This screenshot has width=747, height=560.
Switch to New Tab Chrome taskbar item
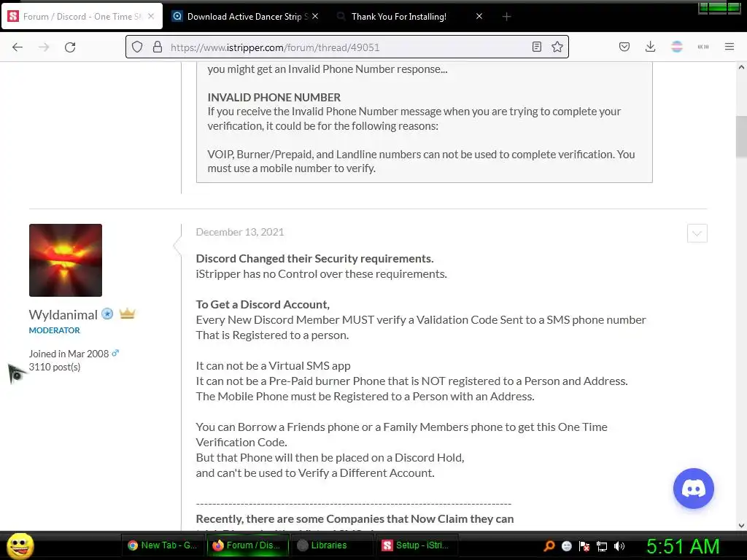pyautogui.click(x=162, y=545)
